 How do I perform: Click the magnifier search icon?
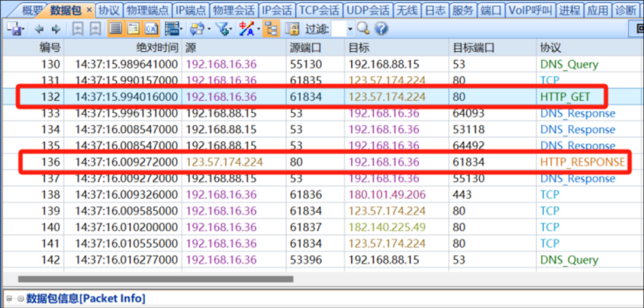coord(363,29)
